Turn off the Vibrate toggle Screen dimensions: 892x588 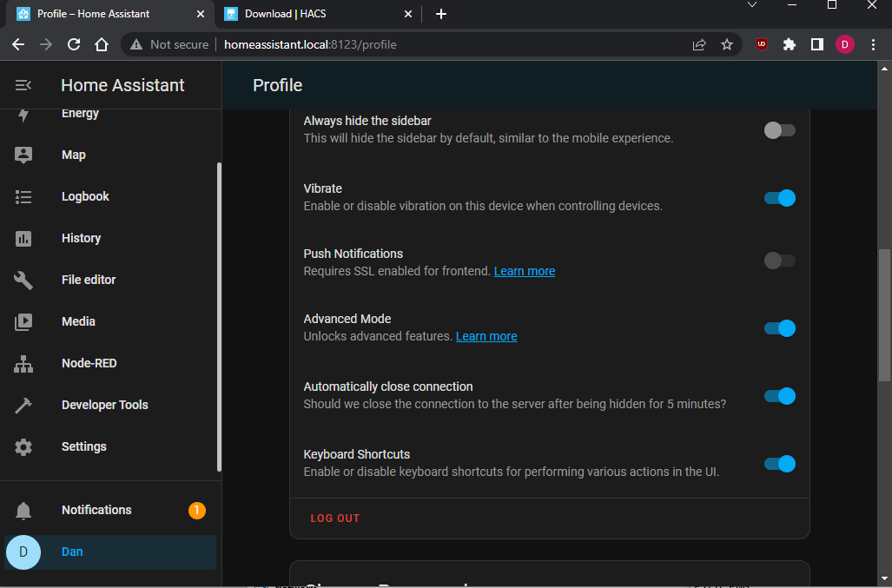779,198
